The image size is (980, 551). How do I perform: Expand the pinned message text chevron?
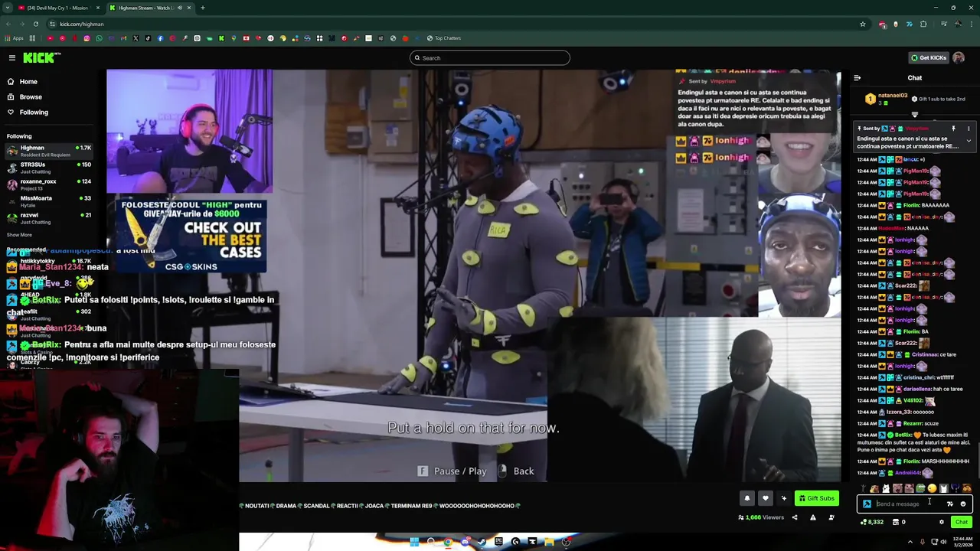[969, 141]
